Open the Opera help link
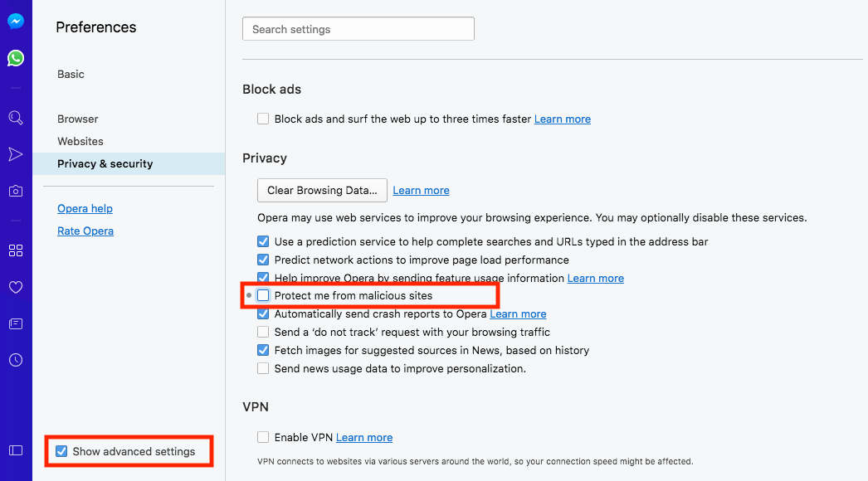This screenshot has height=481, width=868. [85, 208]
